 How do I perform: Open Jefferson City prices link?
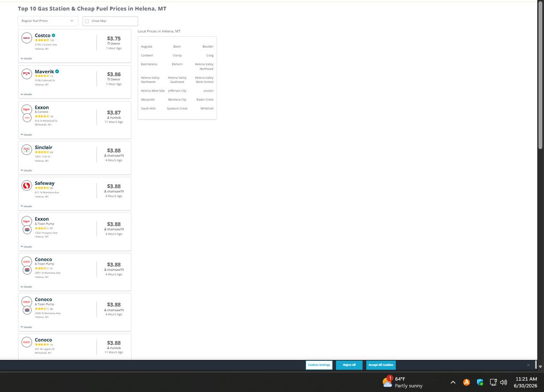pyautogui.click(x=177, y=91)
